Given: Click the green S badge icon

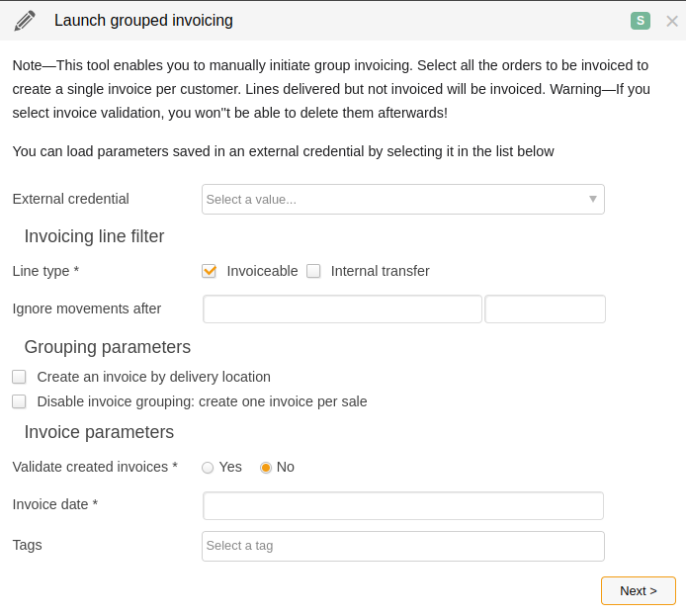Looking at the screenshot, I should point(641,21).
